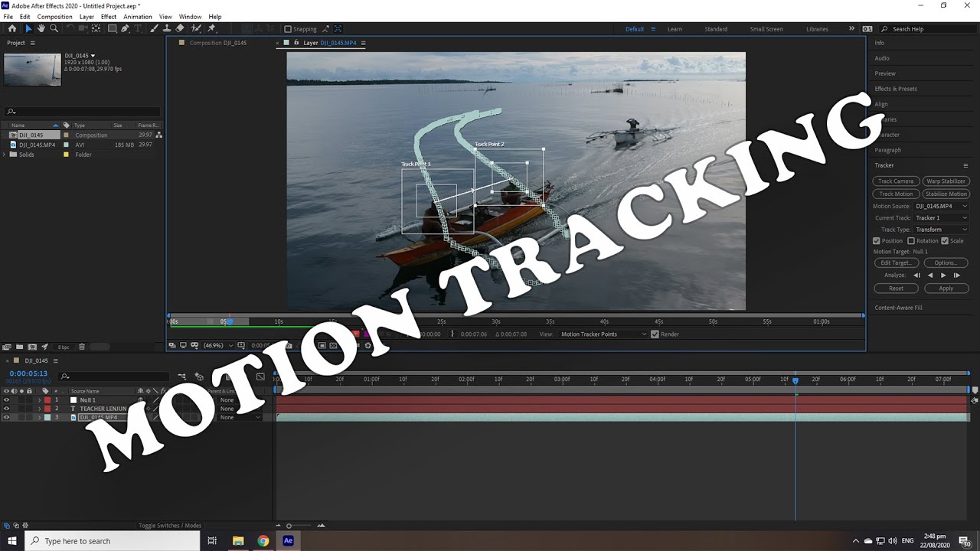Select the Rectangle shape tool
Screen dimensions: 980x551
pyautogui.click(x=112, y=28)
